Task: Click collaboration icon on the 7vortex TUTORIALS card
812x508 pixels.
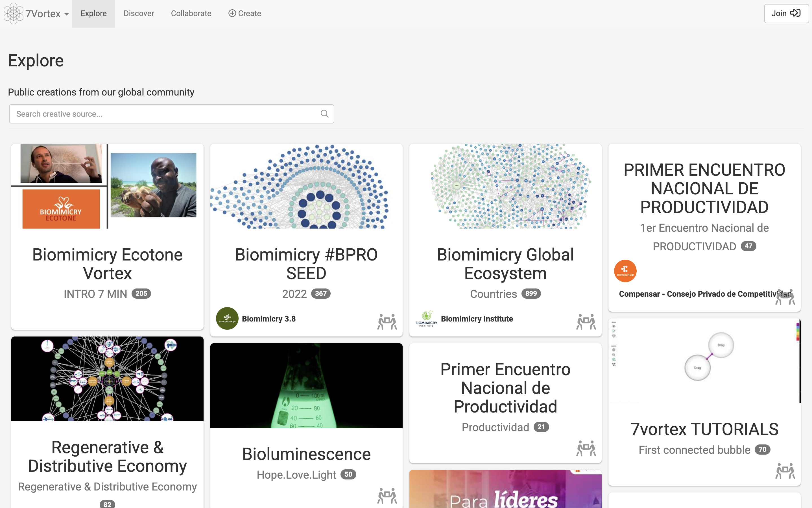Action: (x=785, y=471)
